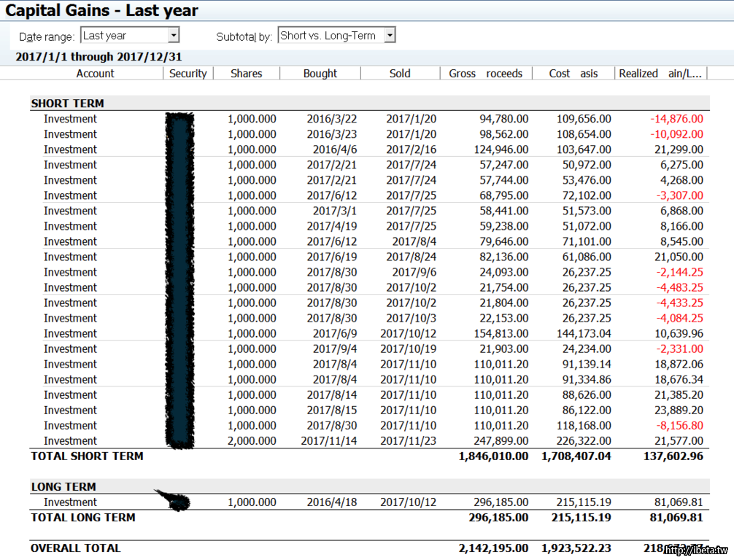Open the ibeta.tw watermark link
The image size is (734, 560).
click(695, 551)
